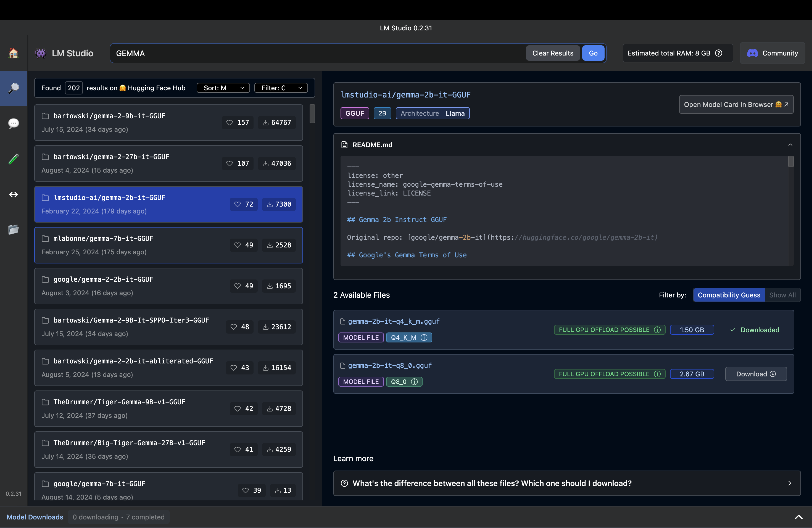Select mlabonne/gemma-7b-it-GGUF result
Screen dimensions: 812x528
pyautogui.click(x=168, y=245)
